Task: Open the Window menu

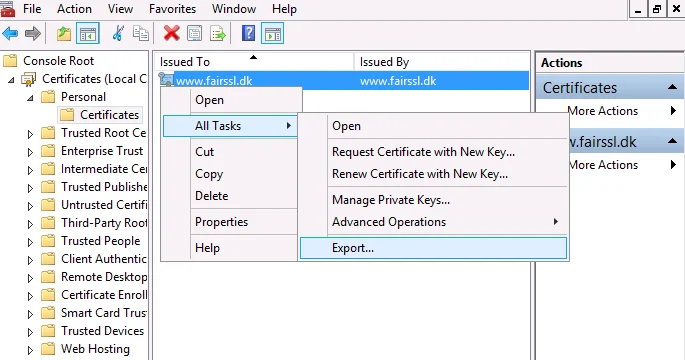Action: coord(234,9)
